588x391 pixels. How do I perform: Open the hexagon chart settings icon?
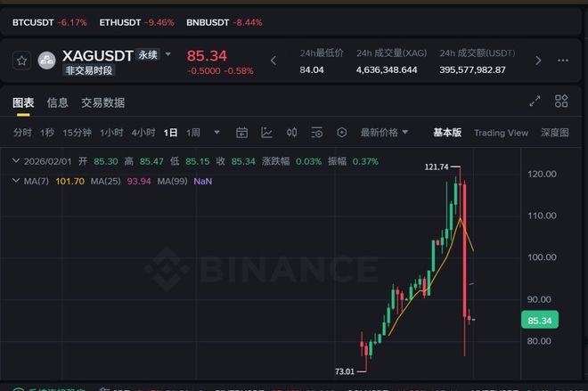(341, 133)
